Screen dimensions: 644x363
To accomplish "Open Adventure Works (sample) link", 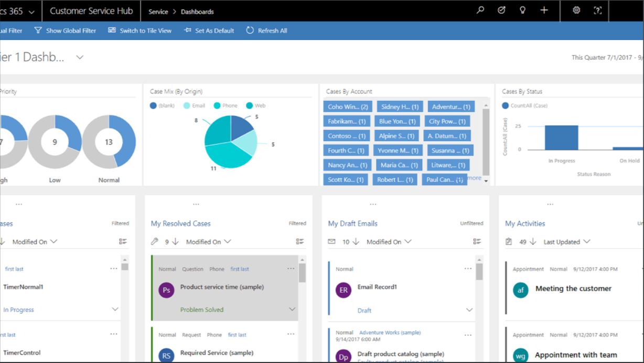I will pos(390,333).
